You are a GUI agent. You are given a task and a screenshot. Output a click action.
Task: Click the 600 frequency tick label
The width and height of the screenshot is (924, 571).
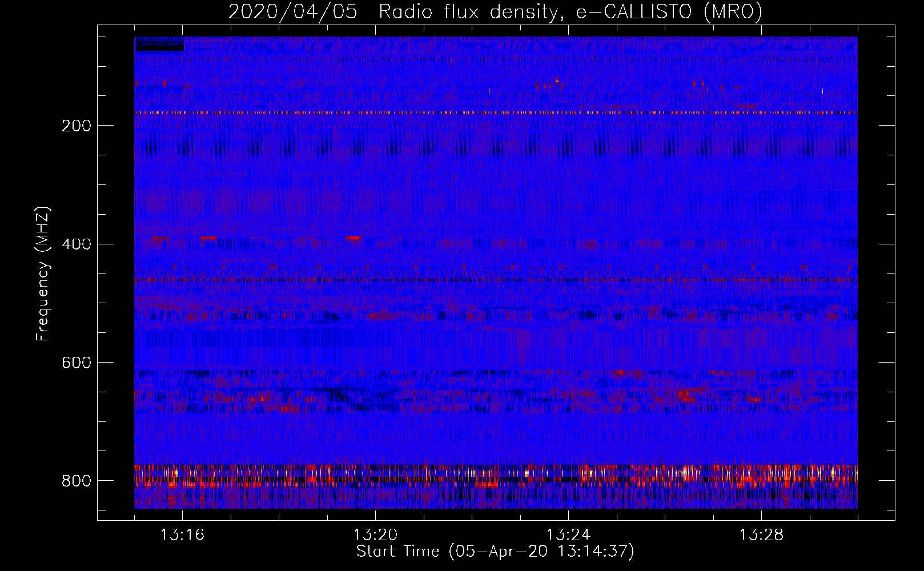coord(77,363)
